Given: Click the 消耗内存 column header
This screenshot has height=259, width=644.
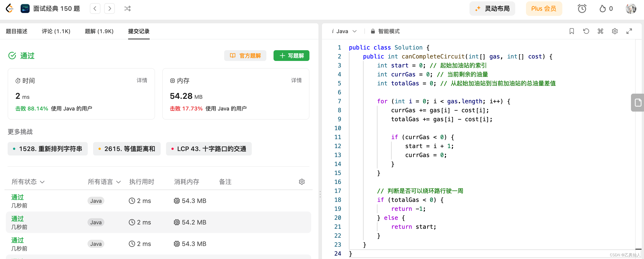Looking at the screenshot, I should tap(186, 182).
